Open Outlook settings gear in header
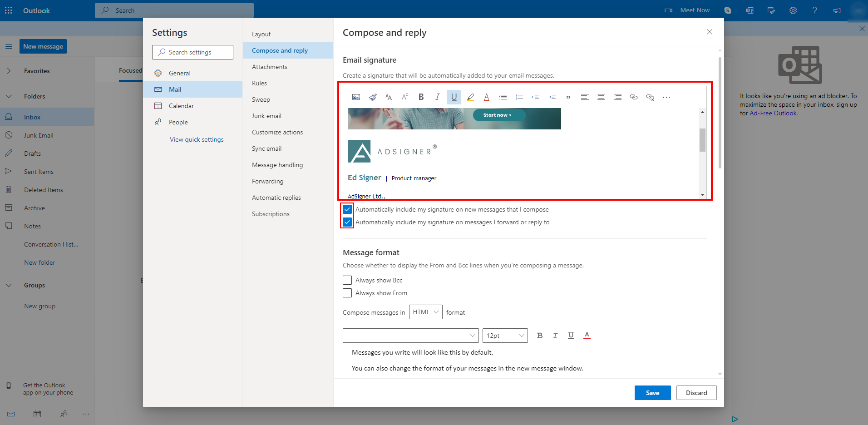The image size is (868, 425). pos(793,10)
